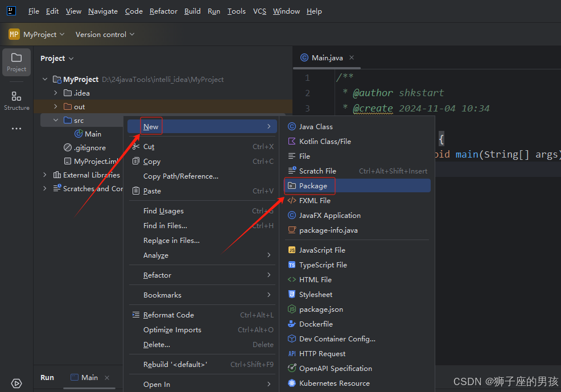Open the Build menu
561x392 pixels.
click(x=192, y=11)
